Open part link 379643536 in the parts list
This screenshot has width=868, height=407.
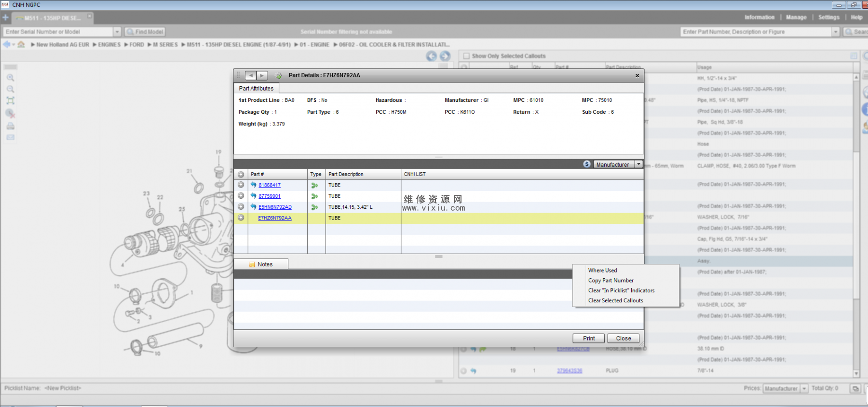pos(570,371)
